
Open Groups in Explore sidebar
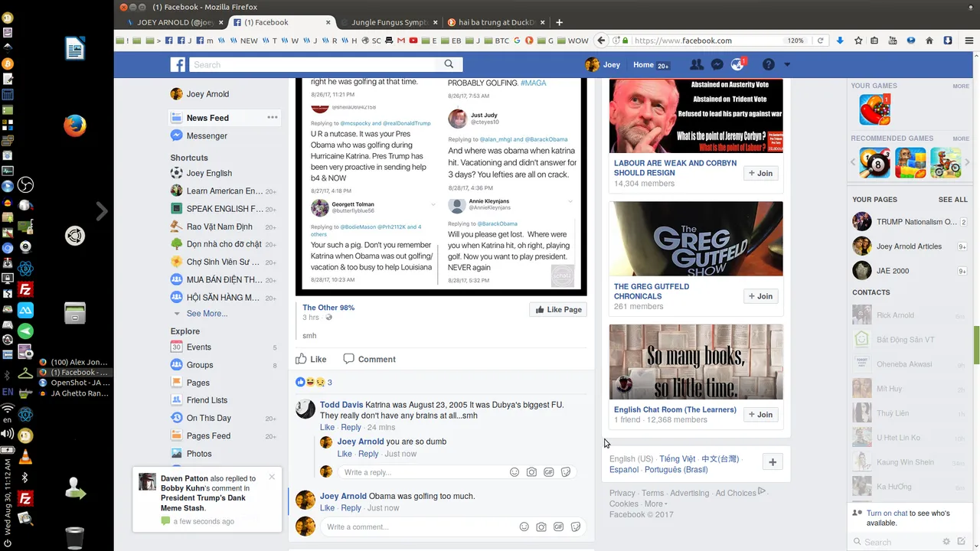(x=200, y=365)
